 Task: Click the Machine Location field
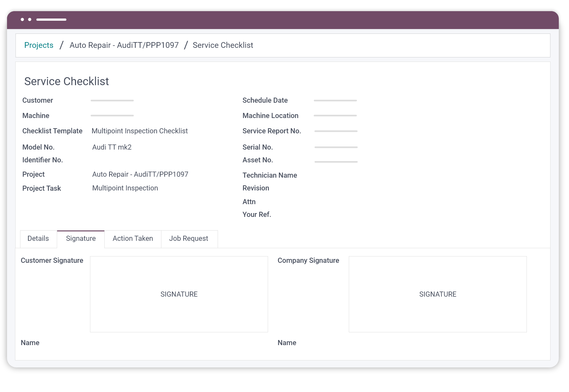tap(335, 115)
